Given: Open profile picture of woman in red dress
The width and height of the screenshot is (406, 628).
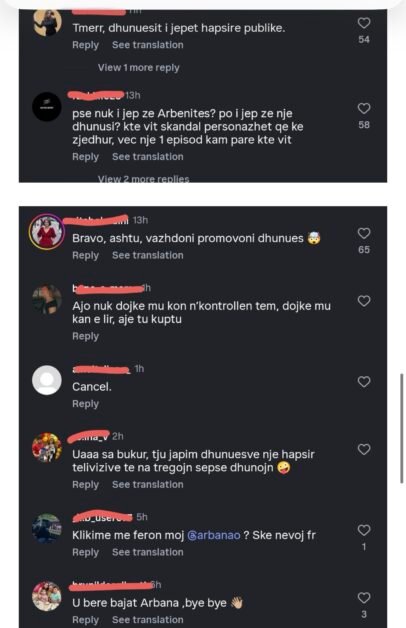Looking at the screenshot, I should (47, 232).
